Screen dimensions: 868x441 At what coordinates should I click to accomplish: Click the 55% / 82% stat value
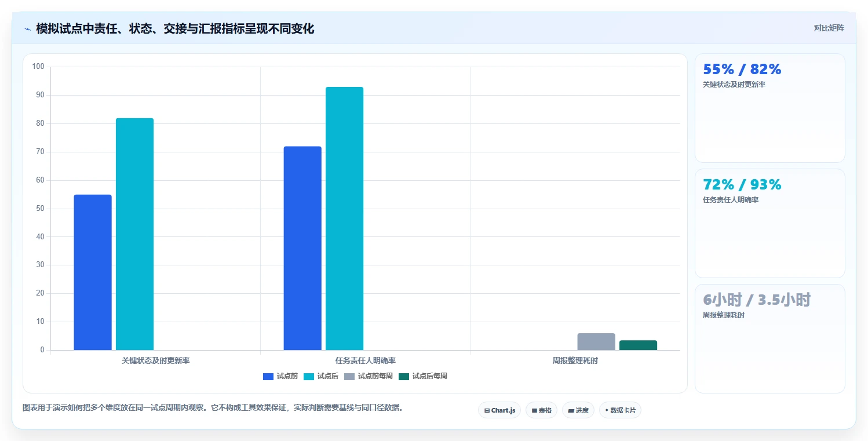point(742,70)
